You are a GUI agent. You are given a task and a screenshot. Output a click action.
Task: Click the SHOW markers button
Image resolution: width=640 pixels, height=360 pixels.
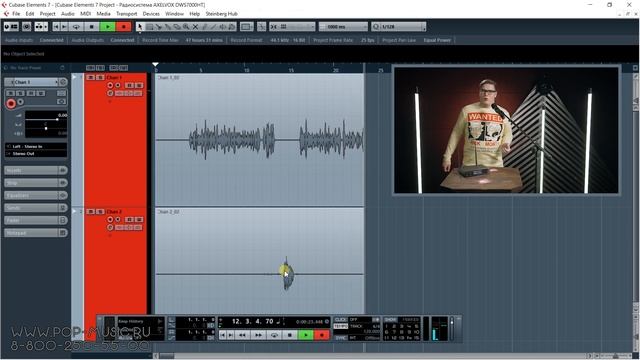[x=390, y=320]
